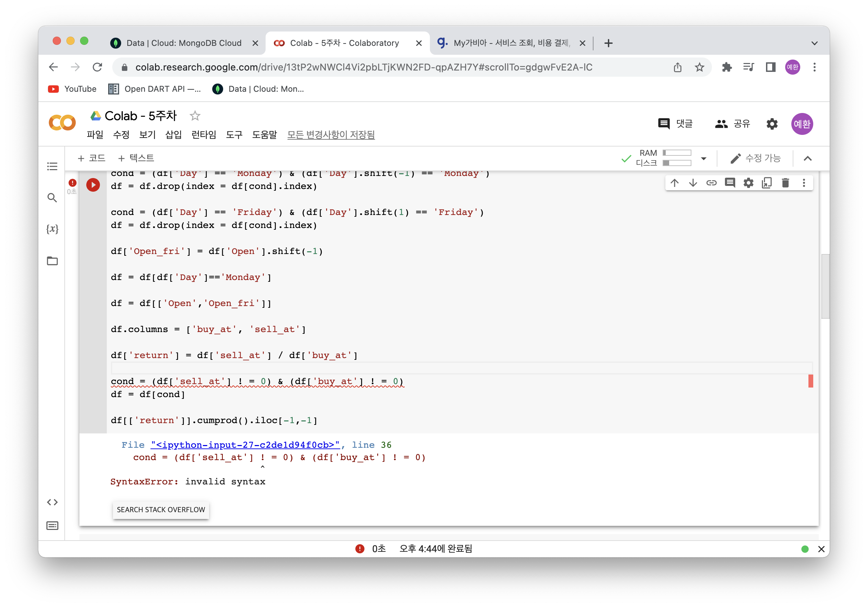Click 공유 share button
This screenshot has height=608, width=868.
point(732,124)
